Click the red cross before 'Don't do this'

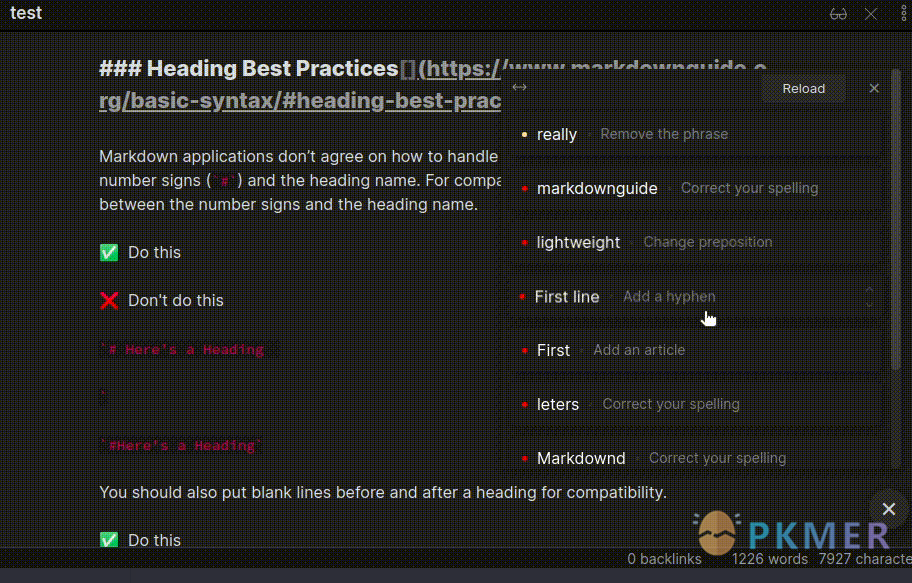(x=109, y=300)
